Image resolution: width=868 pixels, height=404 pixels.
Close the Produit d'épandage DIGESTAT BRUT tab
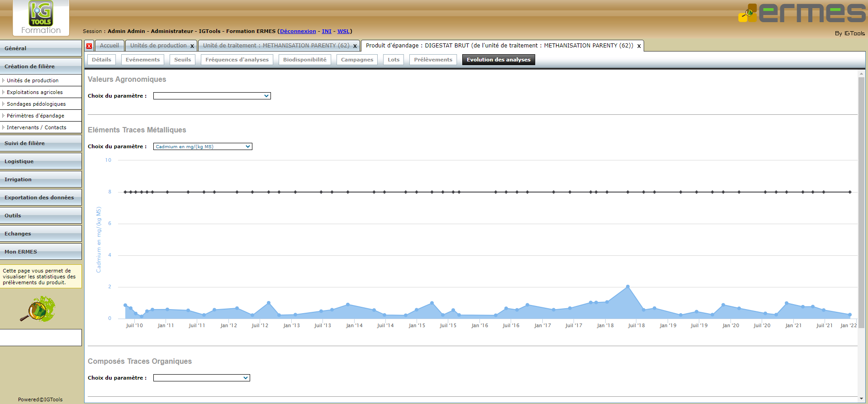639,46
